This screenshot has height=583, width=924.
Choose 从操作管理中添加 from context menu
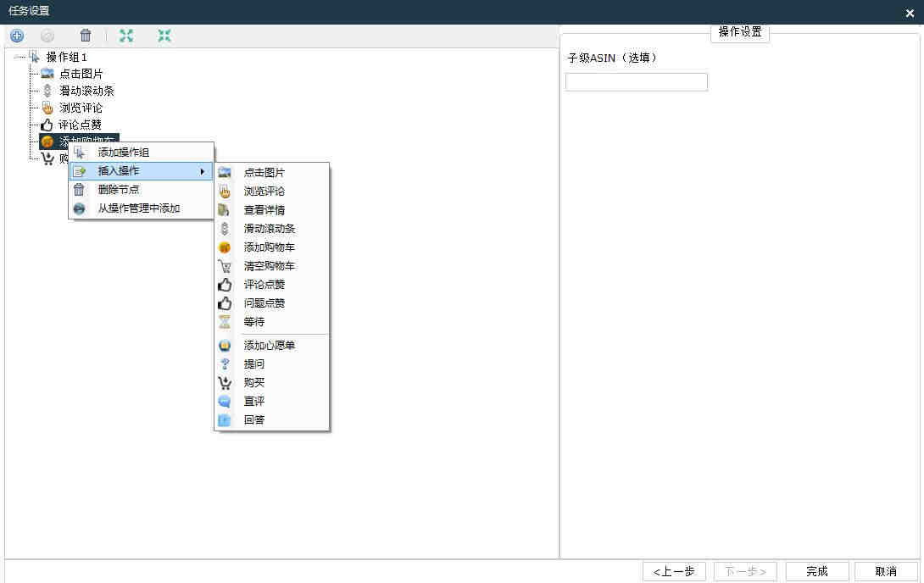coord(141,208)
